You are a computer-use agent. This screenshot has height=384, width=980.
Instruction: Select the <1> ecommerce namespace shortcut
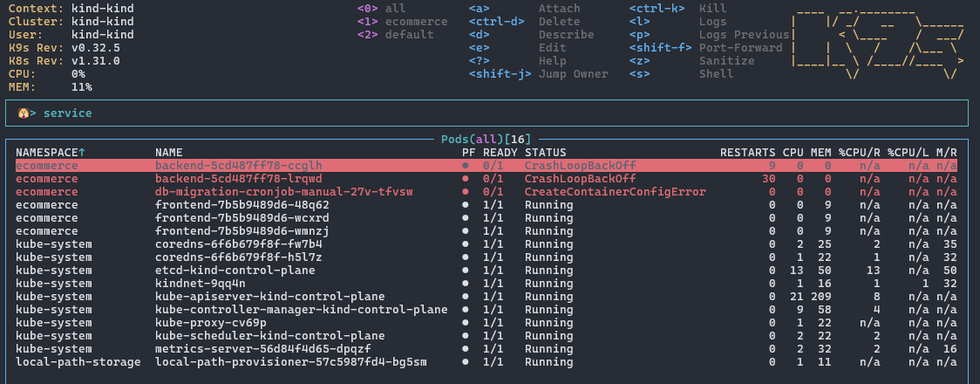[x=402, y=21]
